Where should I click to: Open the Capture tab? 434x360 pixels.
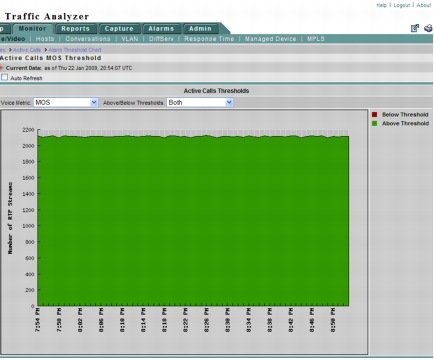[x=119, y=29]
